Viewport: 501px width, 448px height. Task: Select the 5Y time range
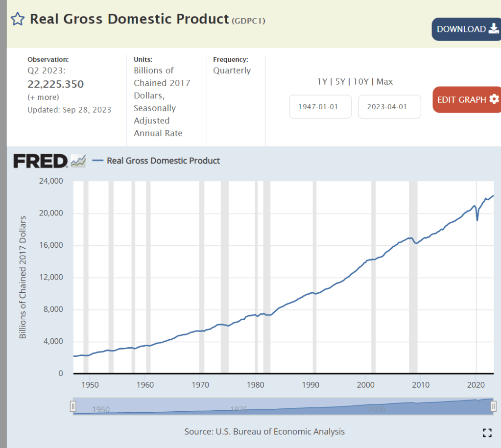coord(340,82)
